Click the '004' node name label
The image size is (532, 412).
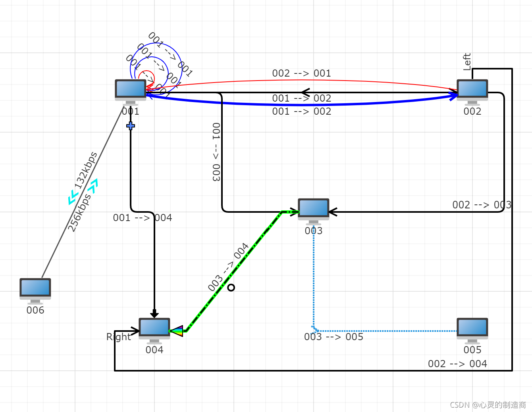154,350
